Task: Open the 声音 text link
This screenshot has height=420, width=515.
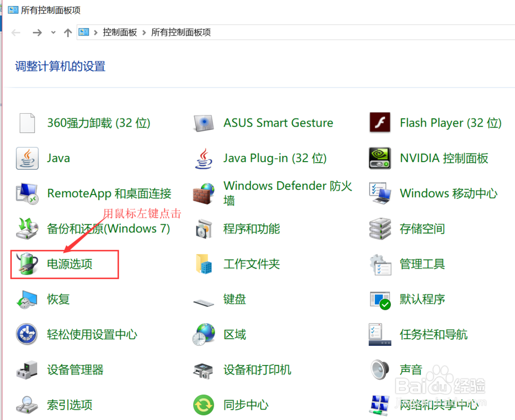Action: point(411,370)
